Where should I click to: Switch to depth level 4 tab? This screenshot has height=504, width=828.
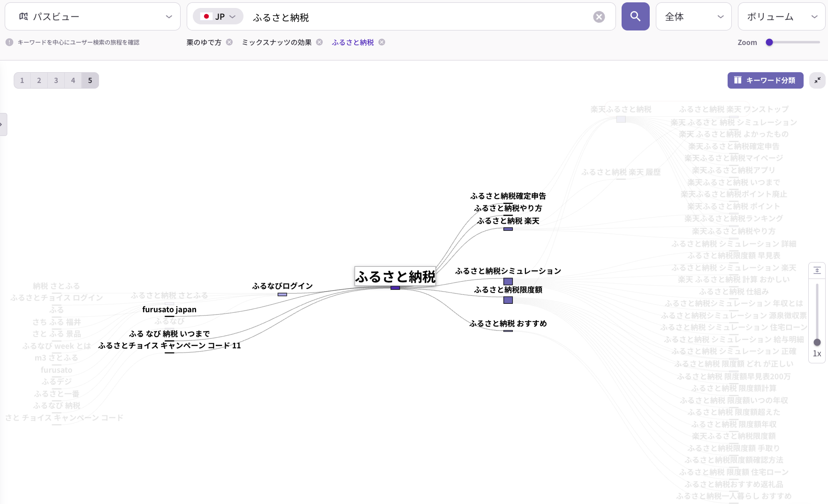tap(73, 80)
